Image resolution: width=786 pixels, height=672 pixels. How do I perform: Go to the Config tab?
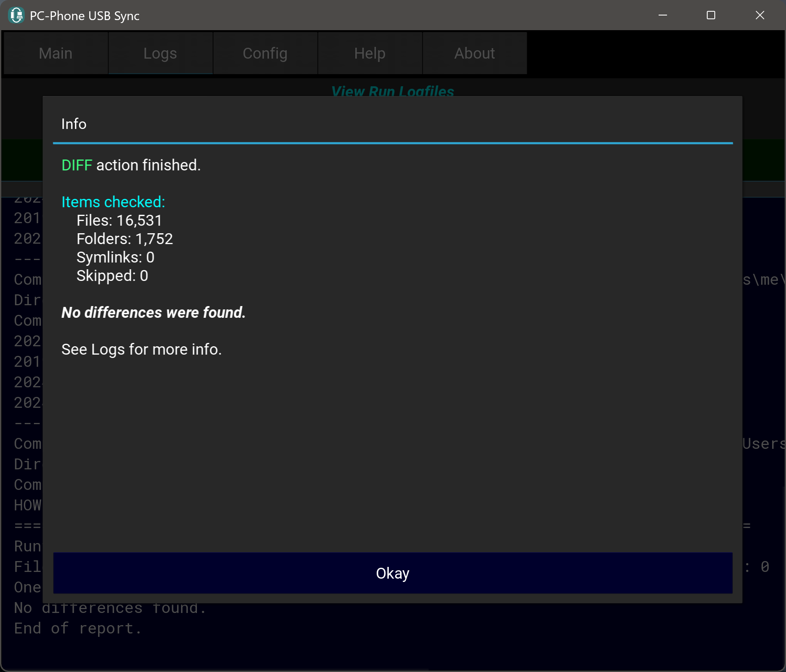[x=265, y=53]
